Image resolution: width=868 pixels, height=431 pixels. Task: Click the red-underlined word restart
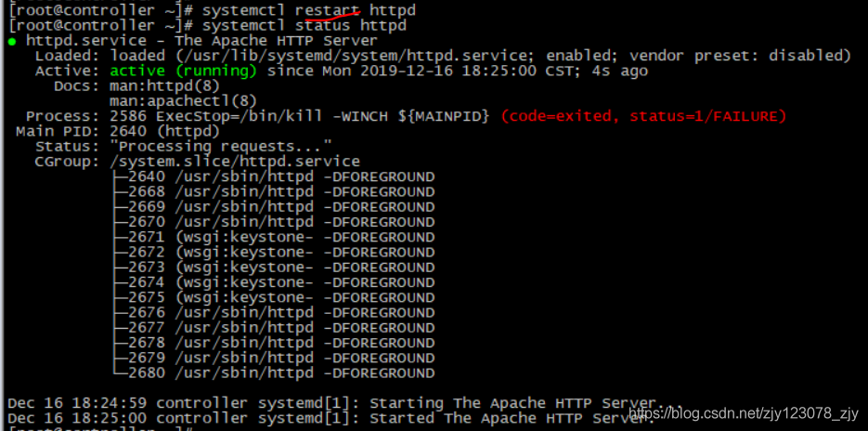(x=327, y=10)
